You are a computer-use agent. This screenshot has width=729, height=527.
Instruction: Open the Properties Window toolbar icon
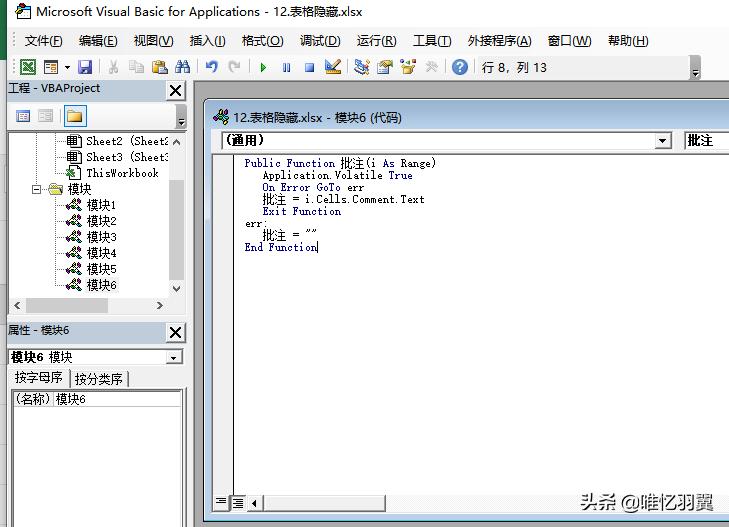click(385, 67)
